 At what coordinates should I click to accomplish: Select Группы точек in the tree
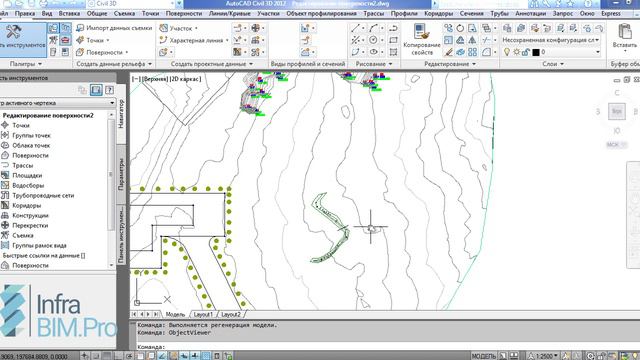(31, 136)
